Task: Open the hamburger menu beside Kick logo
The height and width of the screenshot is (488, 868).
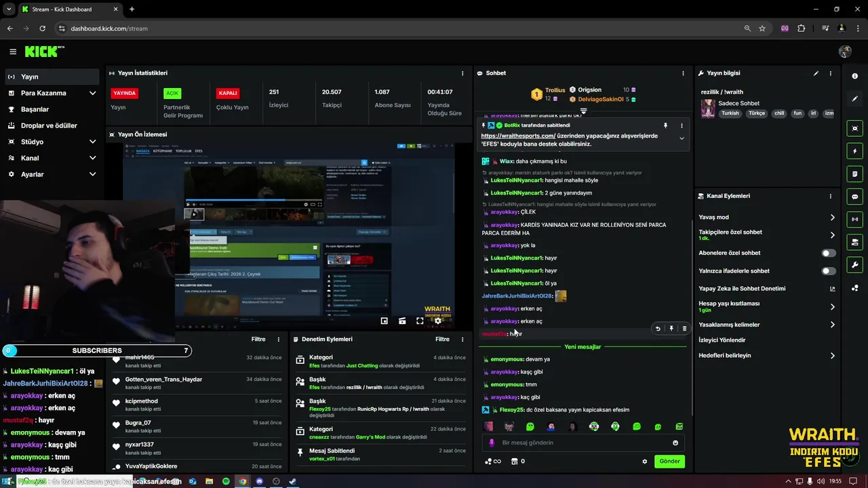Action: click(13, 52)
